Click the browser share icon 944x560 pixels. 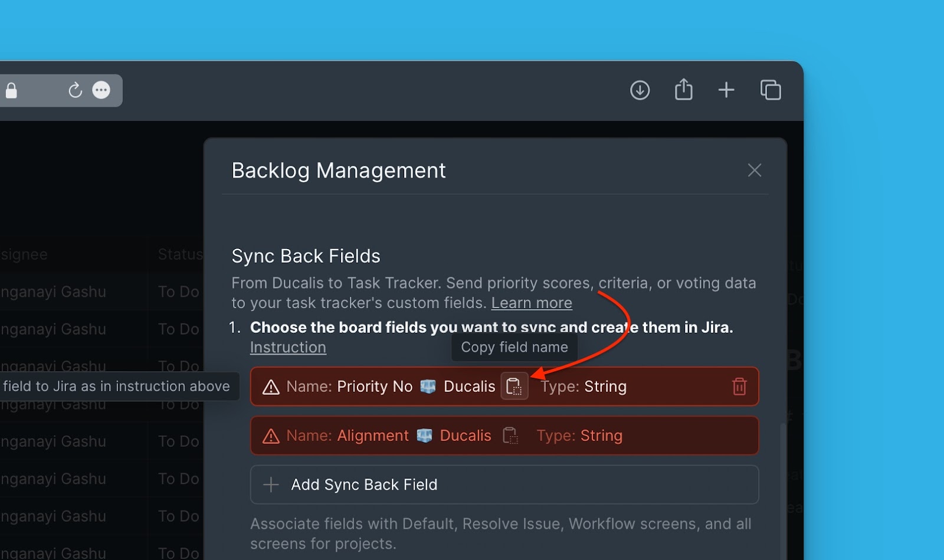tap(683, 90)
